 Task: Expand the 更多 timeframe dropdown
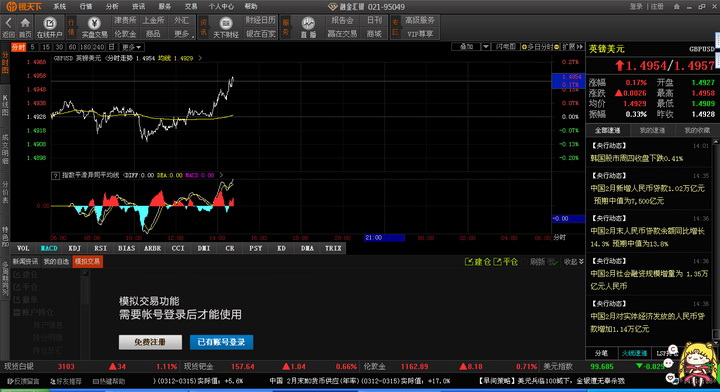[x=132, y=47]
